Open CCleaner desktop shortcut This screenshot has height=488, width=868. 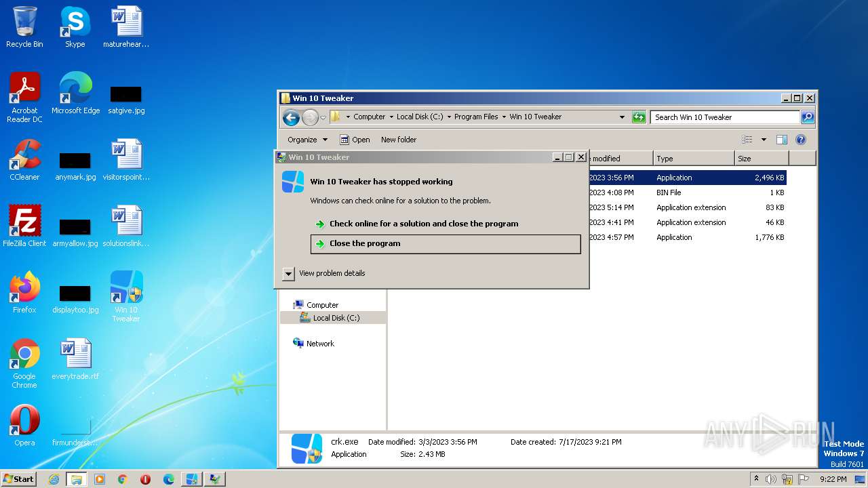click(24, 160)
